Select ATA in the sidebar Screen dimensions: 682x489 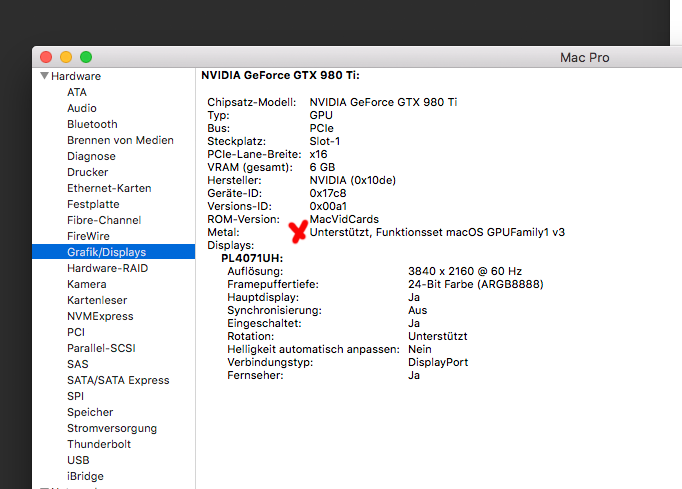pyautogui.click(x=77, y=92)
